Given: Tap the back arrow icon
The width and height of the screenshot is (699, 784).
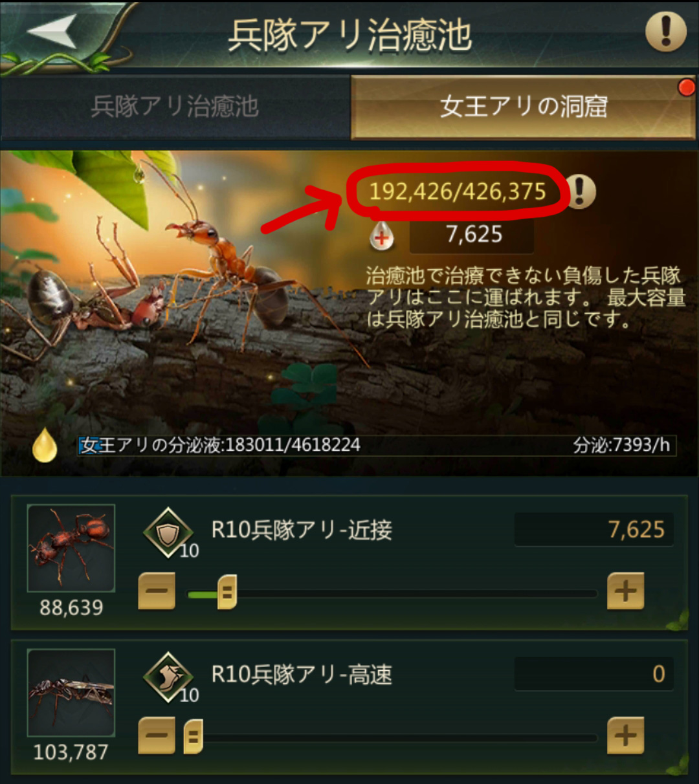Looking at the screenshot, I should (52, 31).
